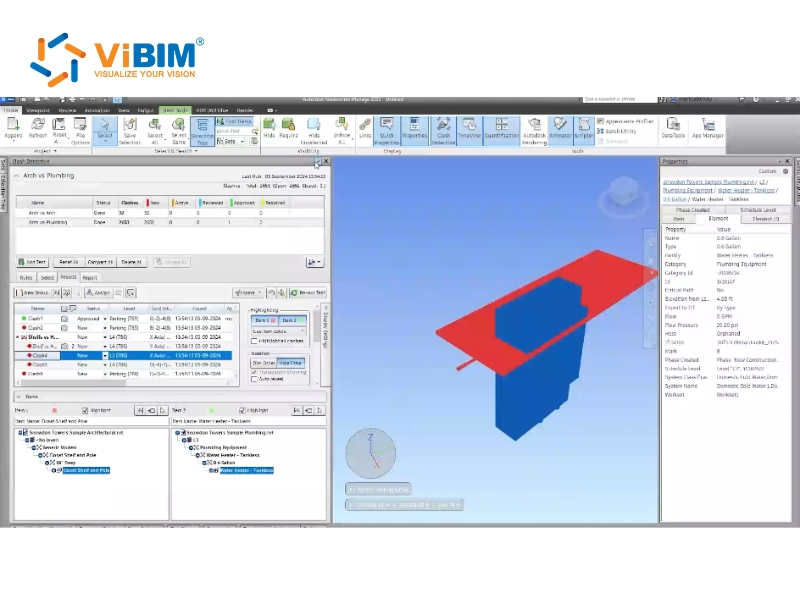Click the Item 1 highlight color button
This screenshot has width=800, height=600.
tap(261, 320)
